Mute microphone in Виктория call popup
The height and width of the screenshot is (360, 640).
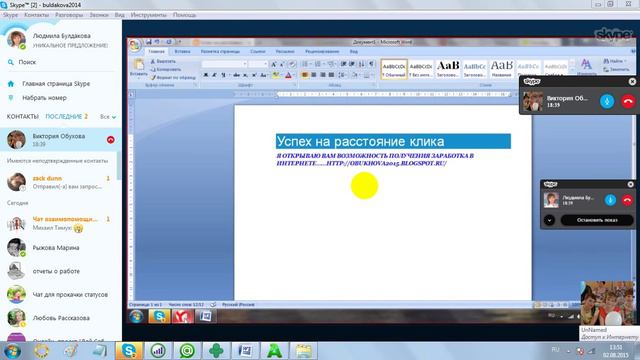point(607,101)
